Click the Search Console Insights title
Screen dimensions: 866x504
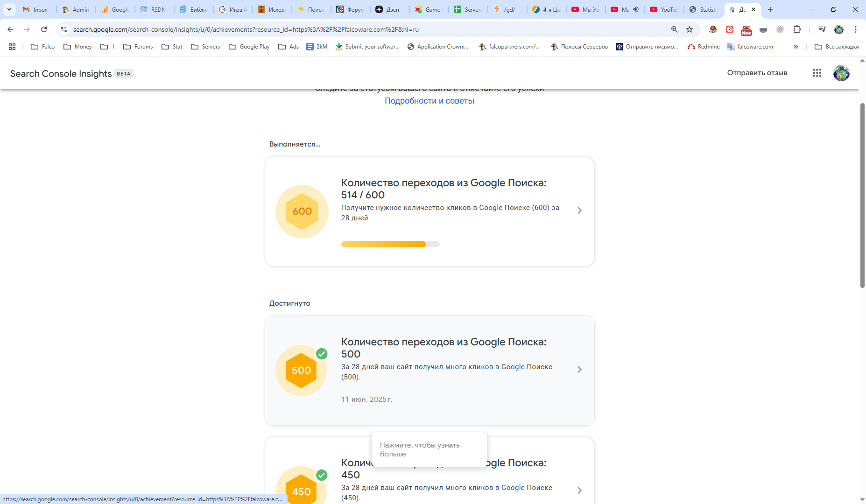(x=61, y=74)
